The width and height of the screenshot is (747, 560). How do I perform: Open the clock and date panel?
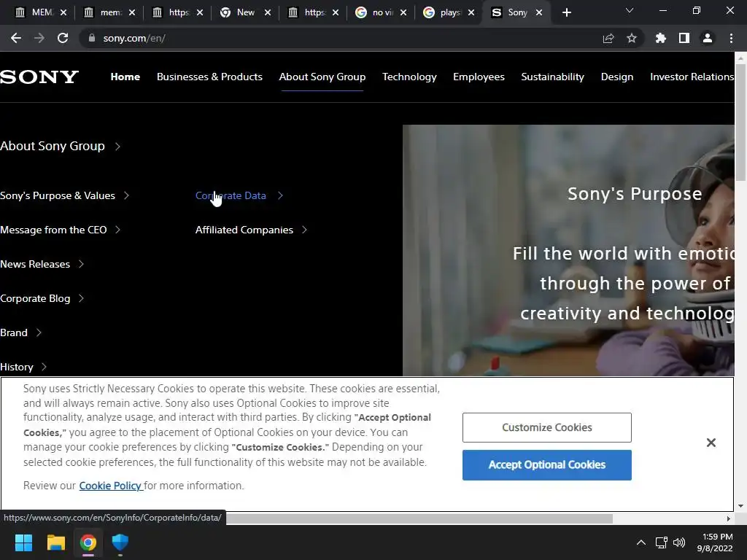(x=715, y=542)
